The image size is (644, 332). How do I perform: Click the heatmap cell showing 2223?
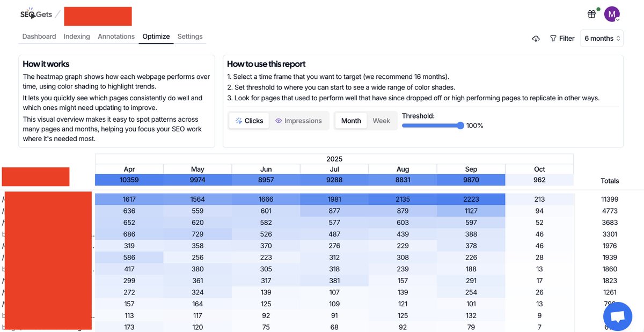point(471,199)
